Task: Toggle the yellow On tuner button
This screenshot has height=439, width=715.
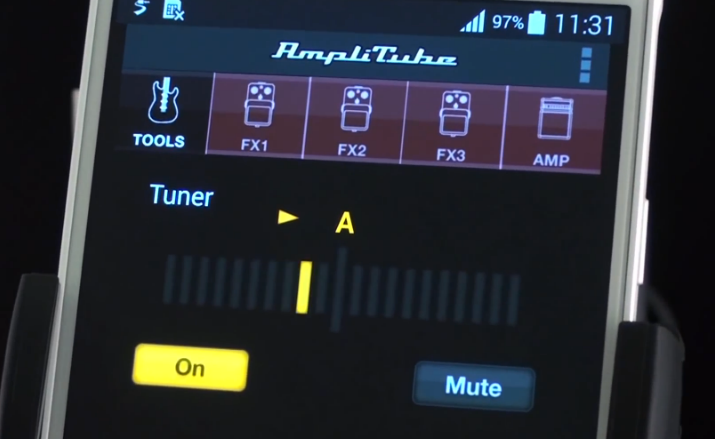Action: tap(190, 367)
